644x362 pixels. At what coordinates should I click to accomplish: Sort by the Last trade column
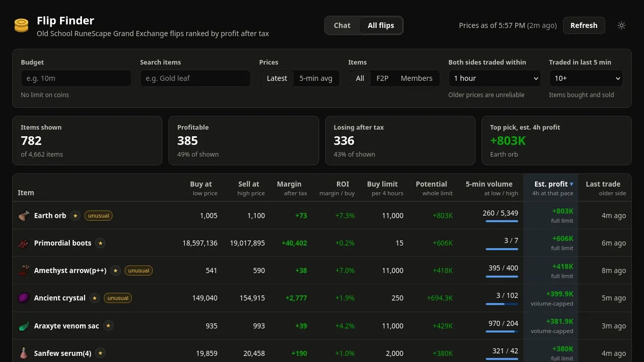pos(603,188)
